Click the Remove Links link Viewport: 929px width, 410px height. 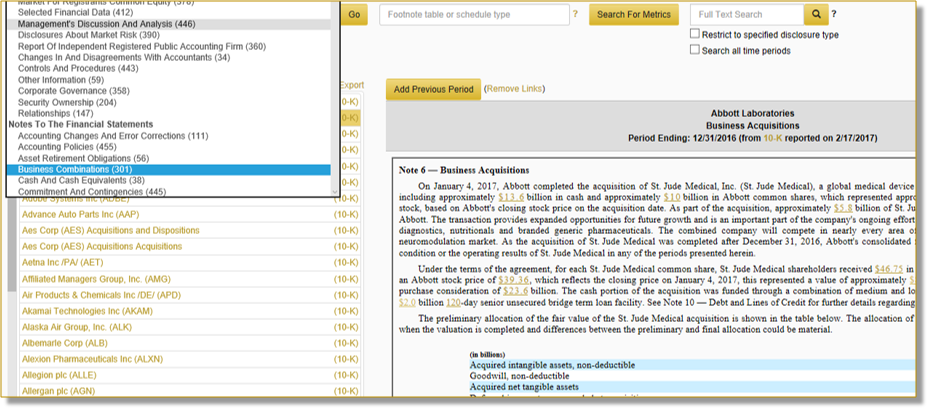(x=514, y=89)
